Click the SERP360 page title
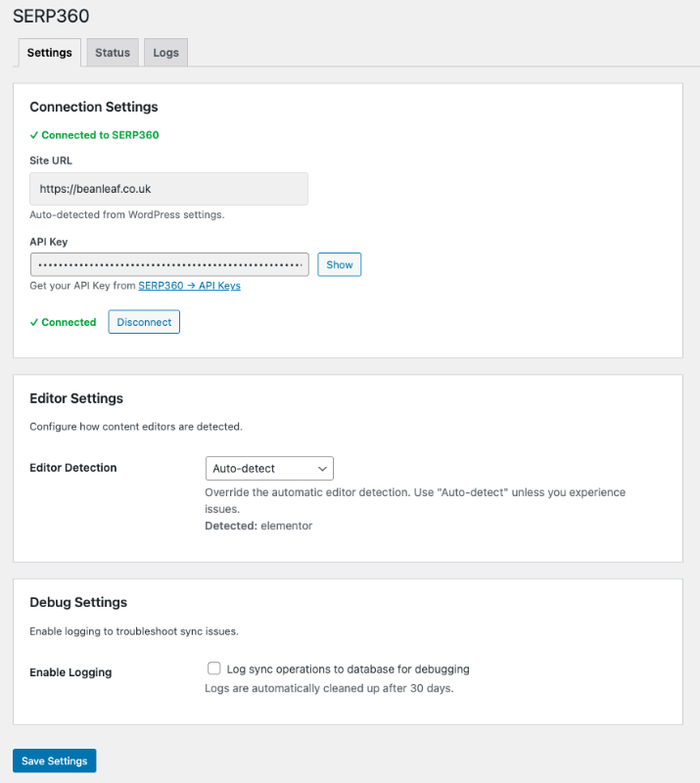The width and height of the screenshot is (700, 783). click(51, 16)
